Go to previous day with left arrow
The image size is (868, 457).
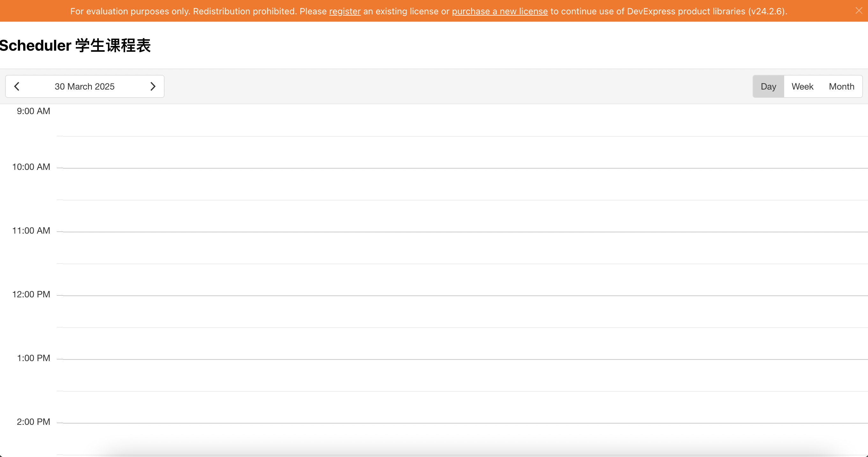[x=17, y=87]
